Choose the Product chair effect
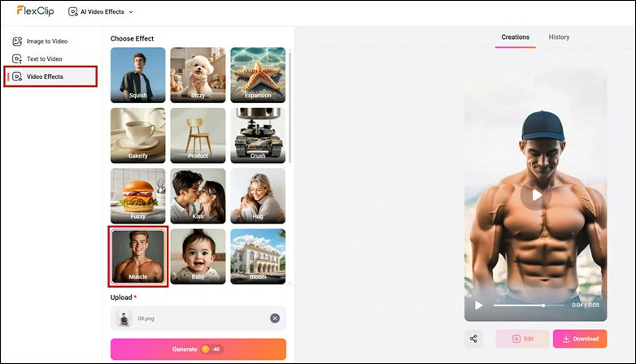 (198, 136)
